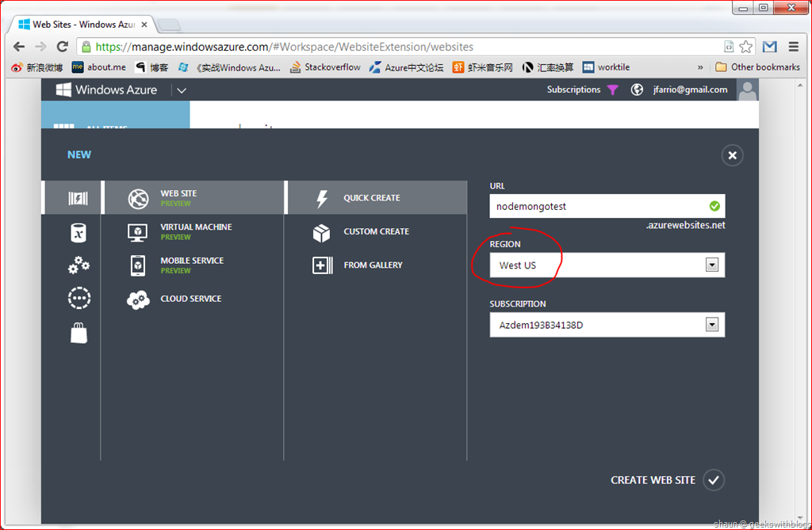
Task: Open the 虾米音乐网 bookmark
Action: [483, 67]
